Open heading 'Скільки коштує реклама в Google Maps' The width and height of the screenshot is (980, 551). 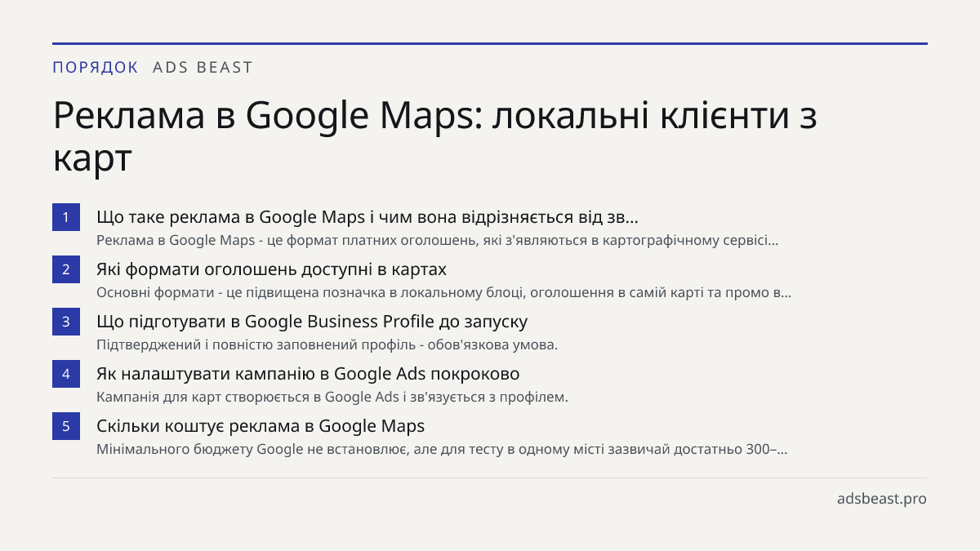(261, 426)
